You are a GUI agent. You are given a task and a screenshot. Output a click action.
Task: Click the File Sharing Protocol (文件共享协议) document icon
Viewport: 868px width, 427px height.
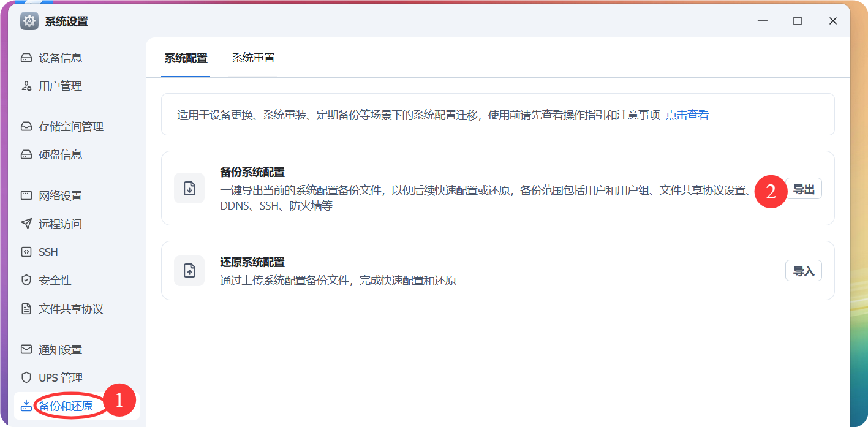26,309
